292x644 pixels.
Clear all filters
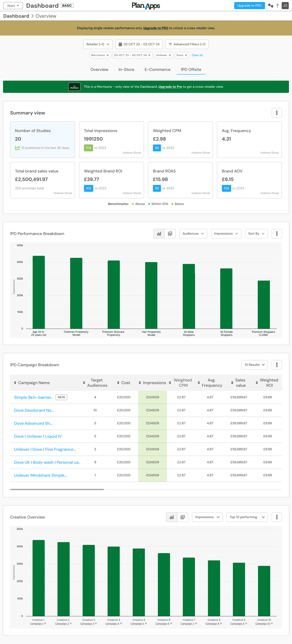[197, 55]
